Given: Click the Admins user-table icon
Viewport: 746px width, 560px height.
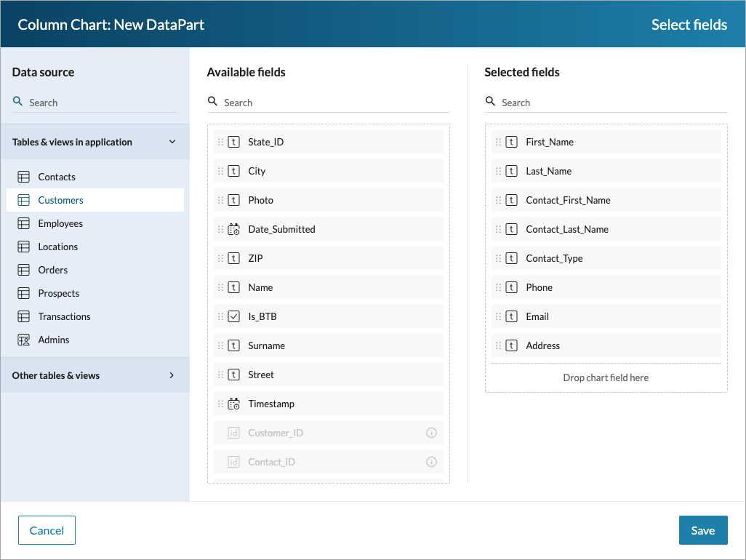Looking at the screenshot, I should pos(23,340).
